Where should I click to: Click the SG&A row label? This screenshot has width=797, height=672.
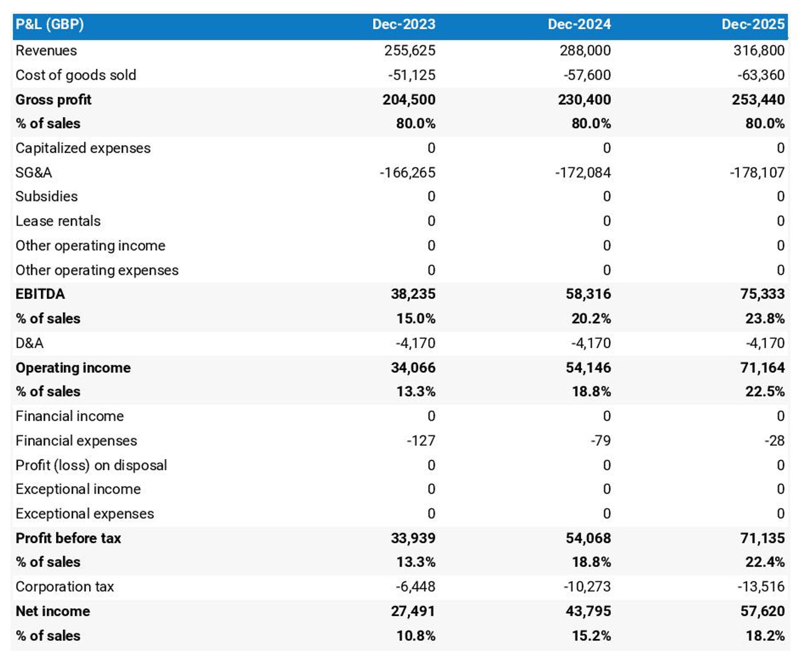pyautogui.click(x=34, y=172)
